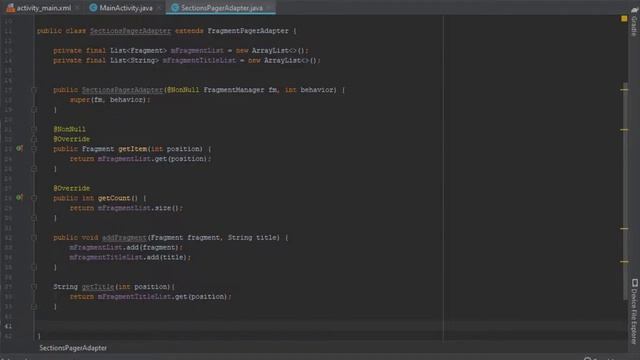Collapse the getItem method fold marker
The height and width of the screenshot is (360, 640).
coord(34,149)
